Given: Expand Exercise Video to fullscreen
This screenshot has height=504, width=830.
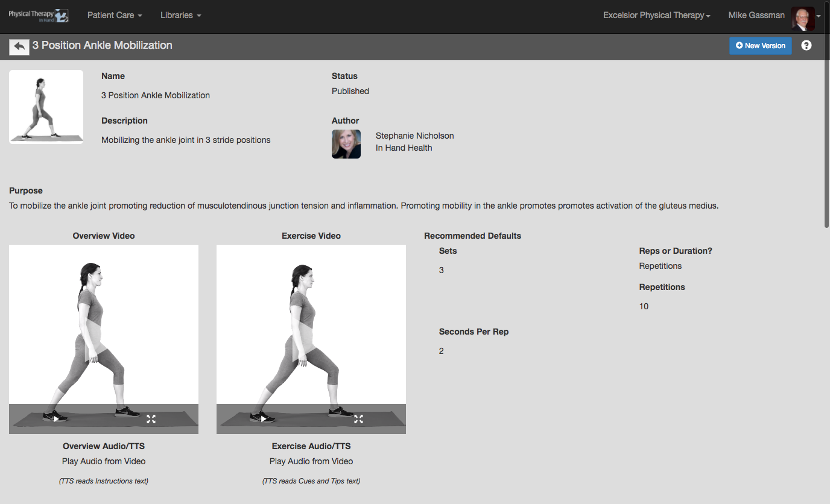Looking at the screenshot, I should tap(358, 419).
